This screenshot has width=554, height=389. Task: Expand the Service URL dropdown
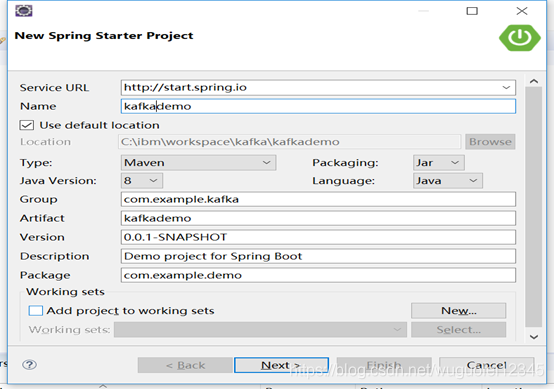[x=506, y=87]
